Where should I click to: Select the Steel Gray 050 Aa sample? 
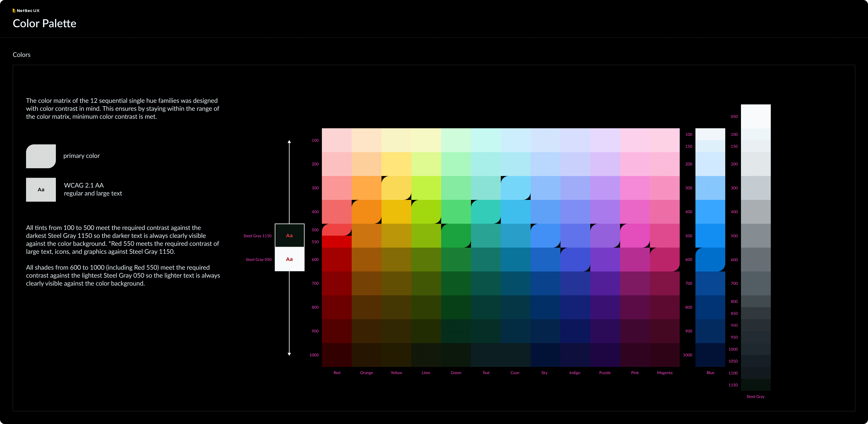point(289,259)
